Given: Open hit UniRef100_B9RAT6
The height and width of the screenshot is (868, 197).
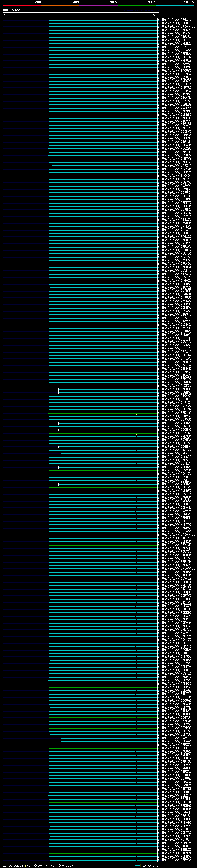Looking at the screenshot, I should pyautogui.click(x=177, y=23).
